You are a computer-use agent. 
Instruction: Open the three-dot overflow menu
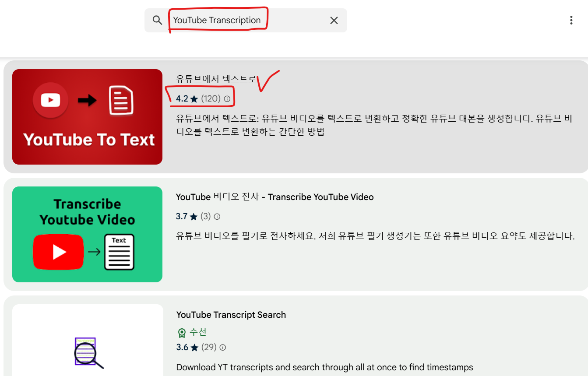click(x=571, y=20)
